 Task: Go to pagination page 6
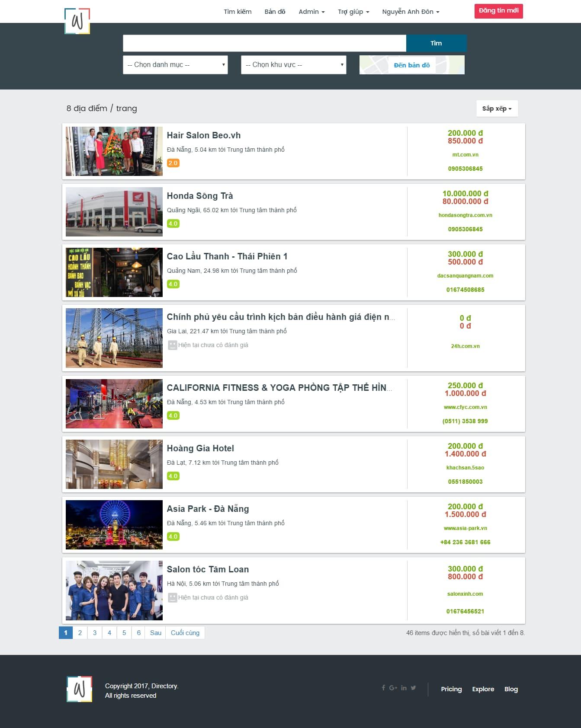139,633
